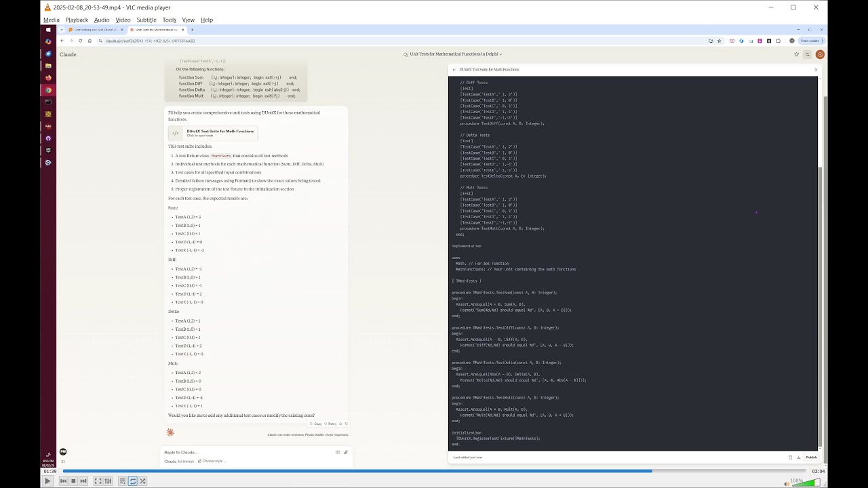Click the elapsed time 01:39 label
868x488 pixels.
(x=50, y=471)
